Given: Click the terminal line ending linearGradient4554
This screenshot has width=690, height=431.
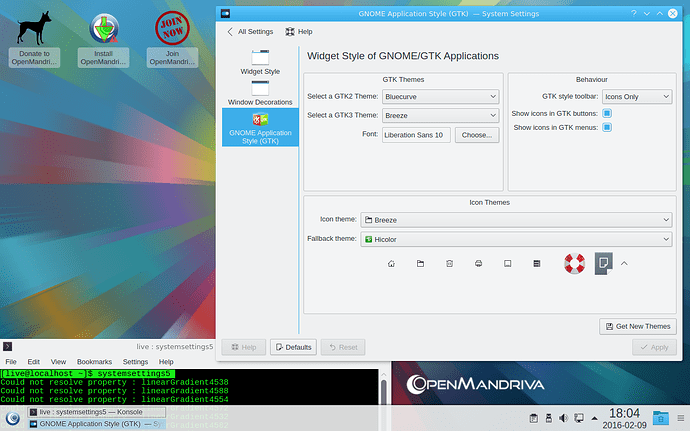Looking at the screenshot, I should [114, 400].
